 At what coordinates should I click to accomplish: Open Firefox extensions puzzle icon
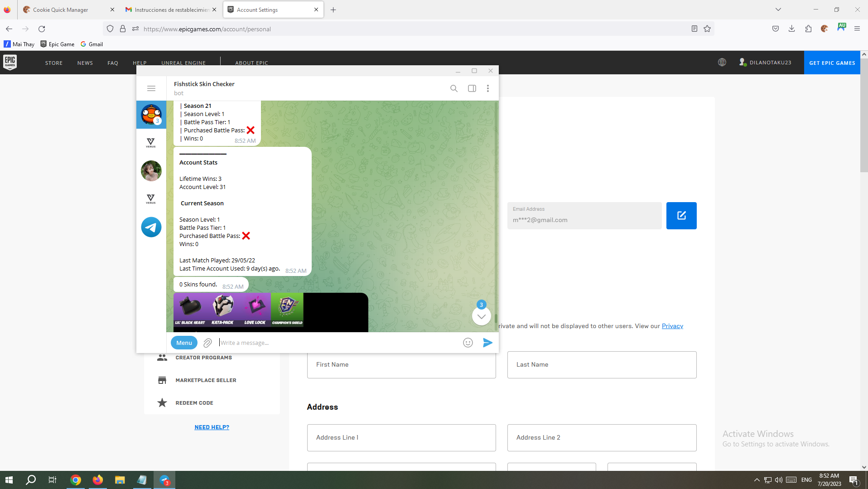click(808, 29)
